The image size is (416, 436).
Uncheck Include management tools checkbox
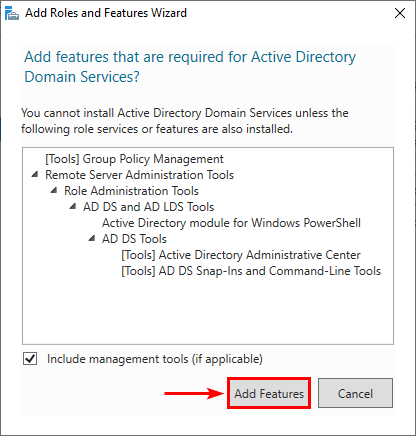pyautogui.click(x=30, y=359)
